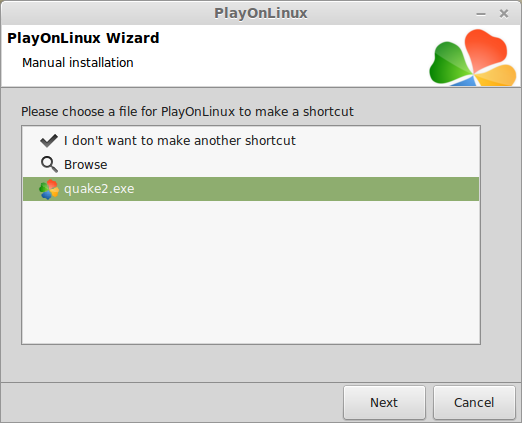This screenshot has height=423, width=522.
Task: Click the large PlayOnLinux clover logo
Action: tap(473, 58)
